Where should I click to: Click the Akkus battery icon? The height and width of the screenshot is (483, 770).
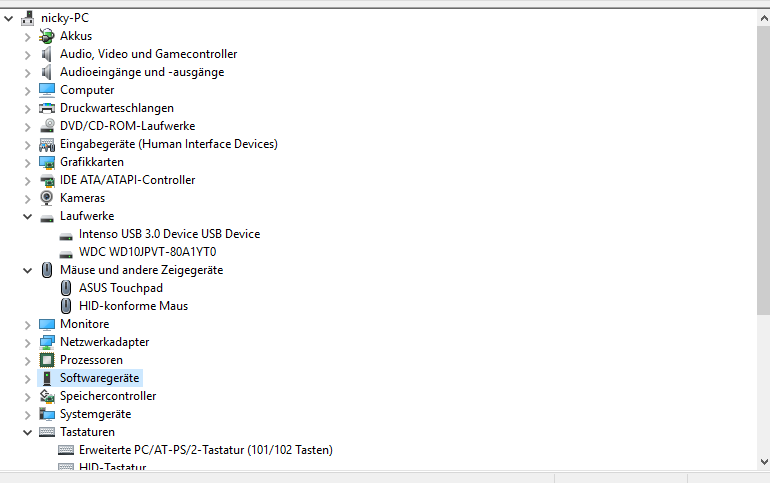click(47, 36)
